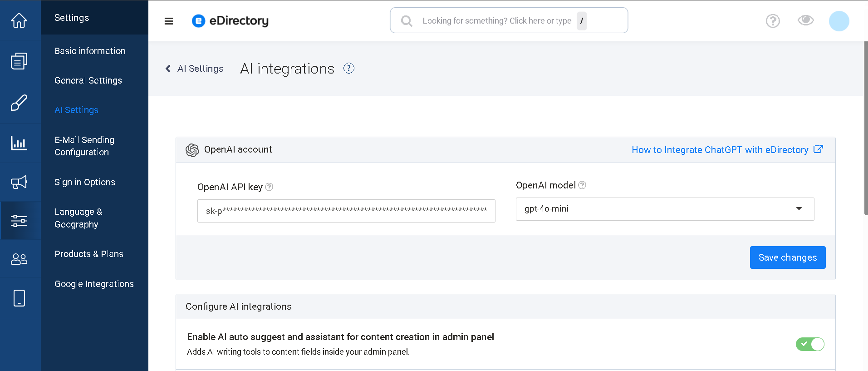This screenshot has width=868, height=371.
Task: Click the OpenAI API key field
Action: pyautogui.click(x=346, y=211)
